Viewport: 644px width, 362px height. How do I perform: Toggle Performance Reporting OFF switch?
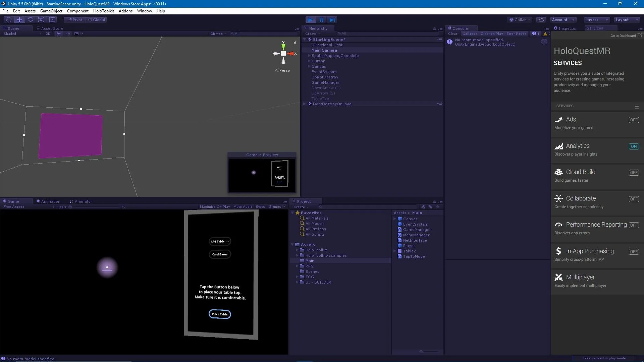point(634,225)
